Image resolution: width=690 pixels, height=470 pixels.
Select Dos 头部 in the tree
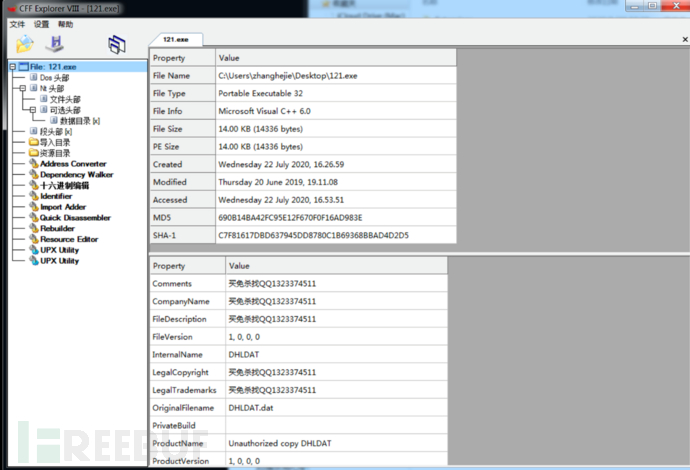point(55,78)
